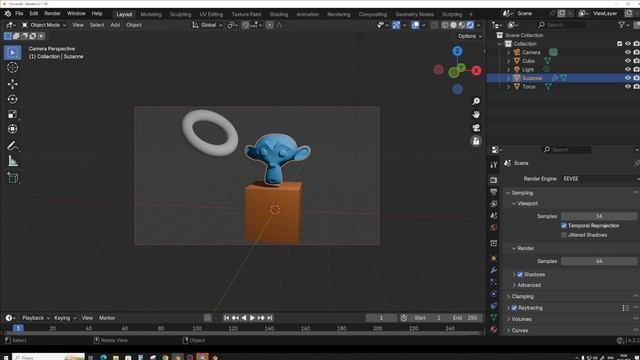Viewport: 640px width, 360px height.
Task: Select the Measure tool
Action: 12,161
